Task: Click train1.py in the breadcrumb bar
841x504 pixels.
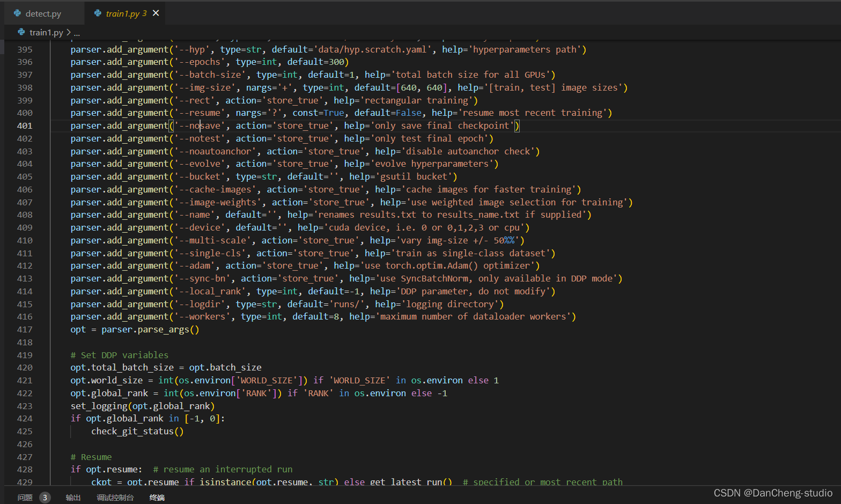Action: [x=46, y=33]
